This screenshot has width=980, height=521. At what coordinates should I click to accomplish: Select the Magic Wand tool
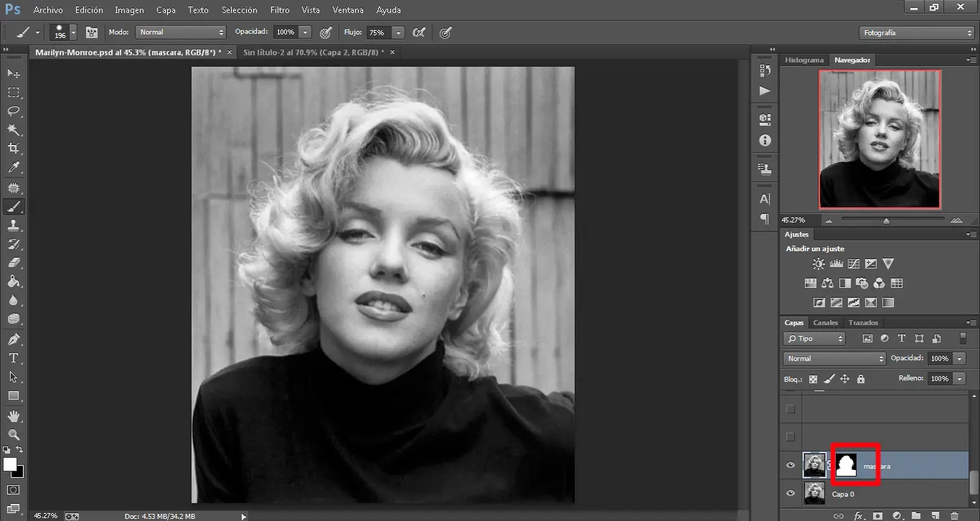coord(14,130)
